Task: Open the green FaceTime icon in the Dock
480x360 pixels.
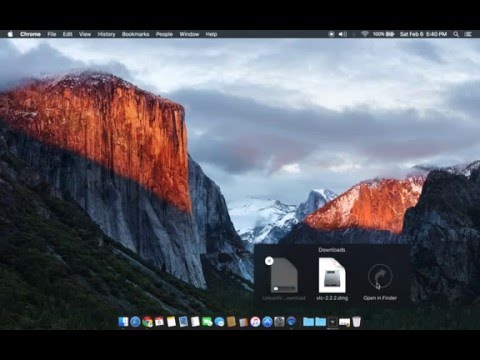Action: 207,322
